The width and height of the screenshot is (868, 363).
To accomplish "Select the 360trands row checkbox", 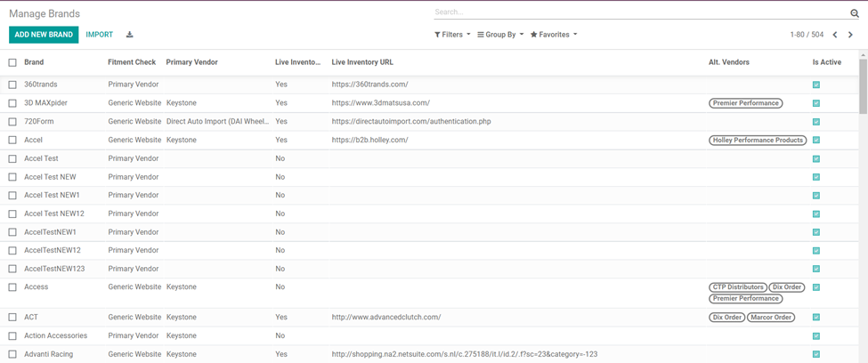I will point(12,85).
